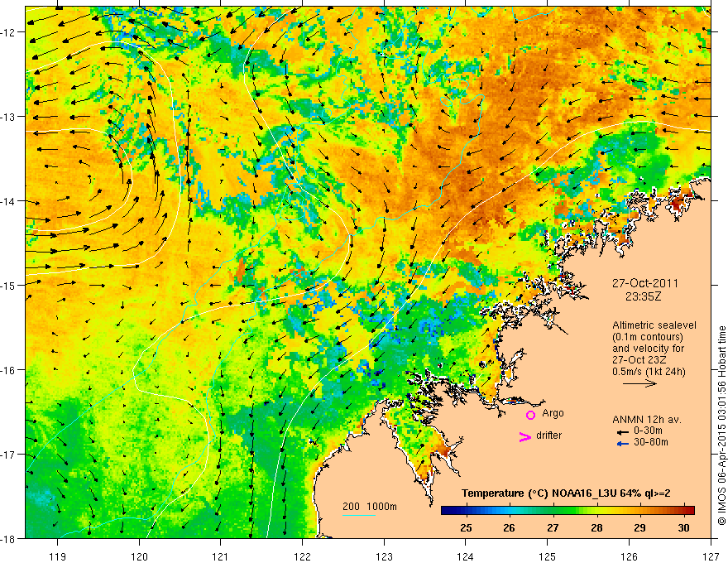This screenshot has width=728, height=563.
Task: Click the longitude axis label 124
Action: coord(466,556)
